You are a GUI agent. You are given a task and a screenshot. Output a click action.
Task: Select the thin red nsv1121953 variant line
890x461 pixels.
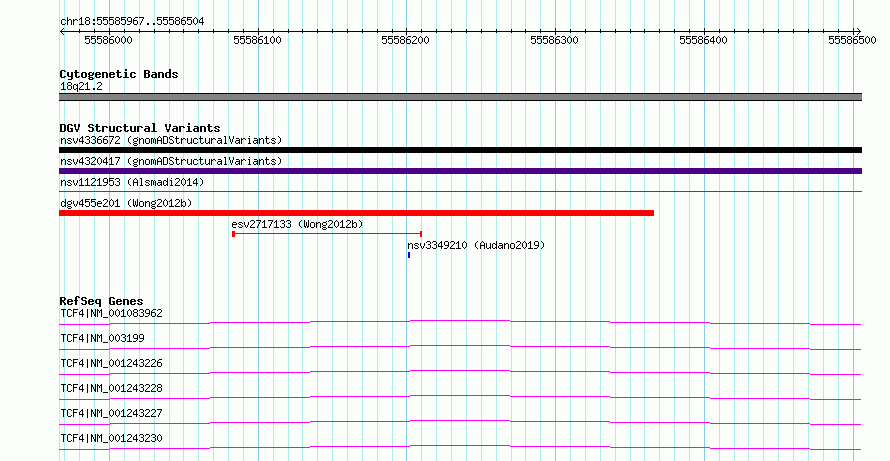(460, 192)
